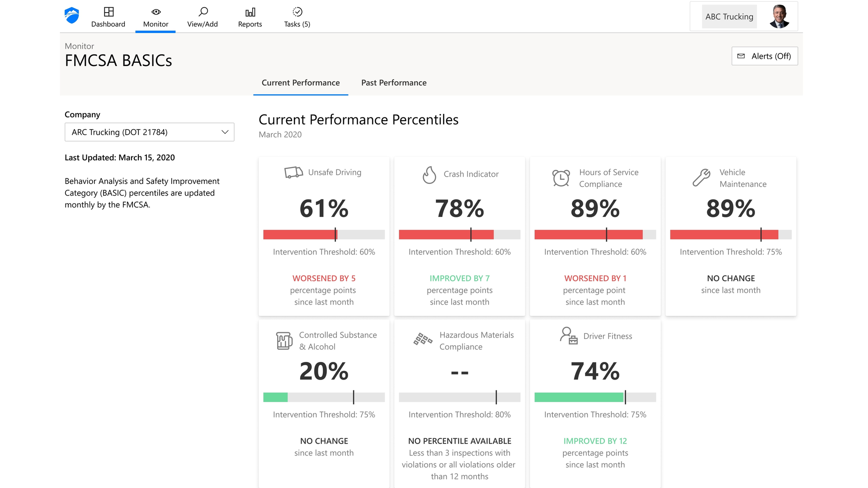The height and width of the screenshot is (488, 868).
Task: Open Tasks (5) in the top navigation
Action: (297, 17)
